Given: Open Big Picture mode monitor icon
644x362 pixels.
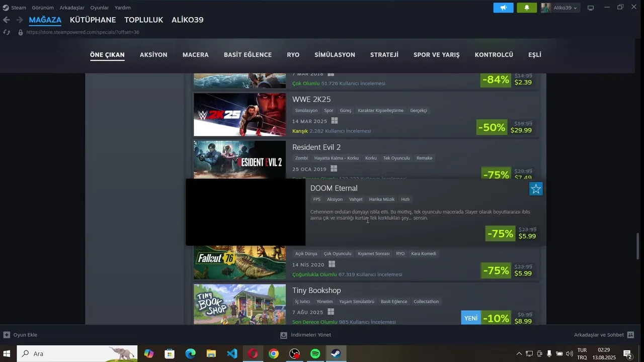Looking at the screenshot, I should pos(591,8).
